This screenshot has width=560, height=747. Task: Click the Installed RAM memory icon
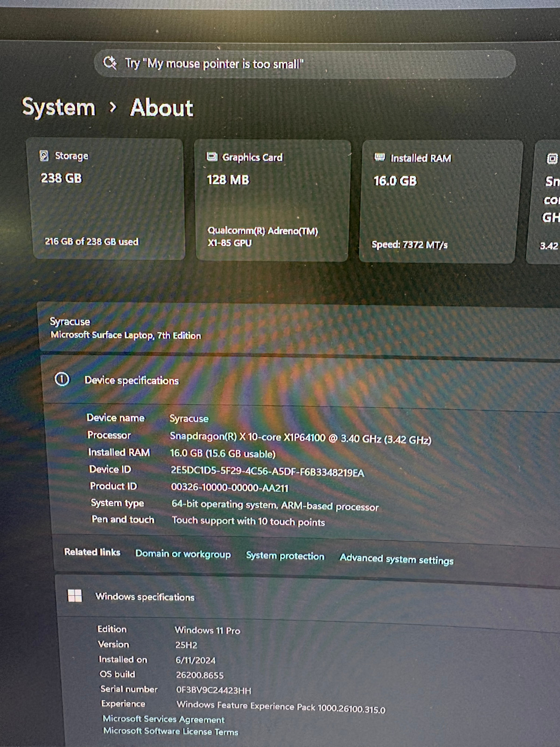[x=380, y=157]
